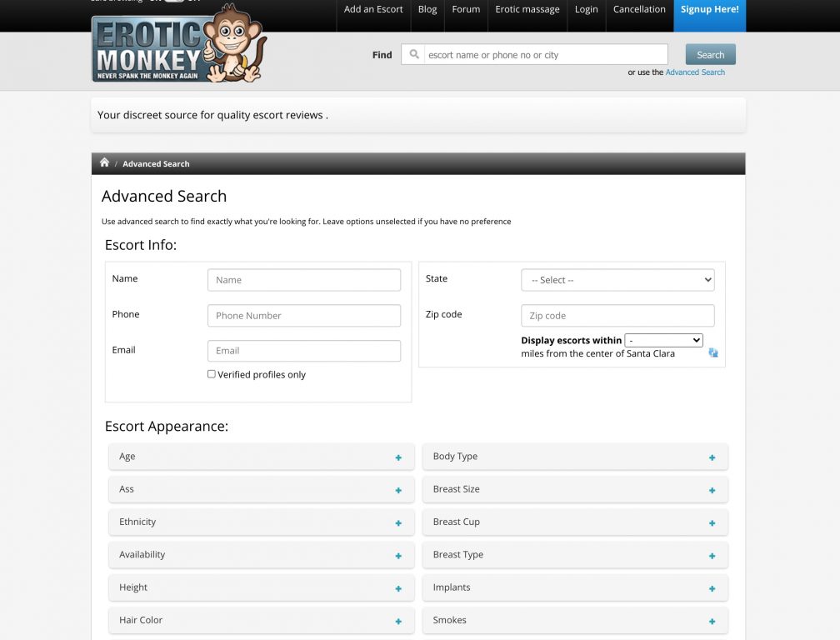Viewport: 840px width, 640px height.
Task: Expand the Age filter section
Action: (262, 457)
